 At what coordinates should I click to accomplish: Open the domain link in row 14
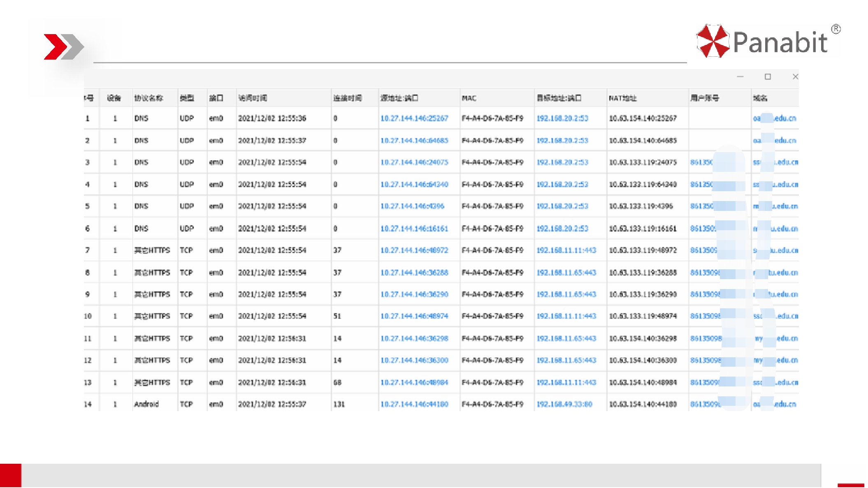point(775,405)
